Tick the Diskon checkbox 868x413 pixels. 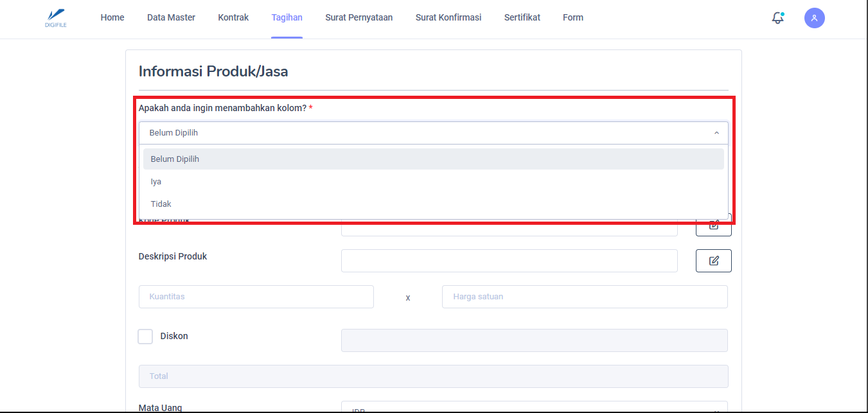[x=145, y=337]
